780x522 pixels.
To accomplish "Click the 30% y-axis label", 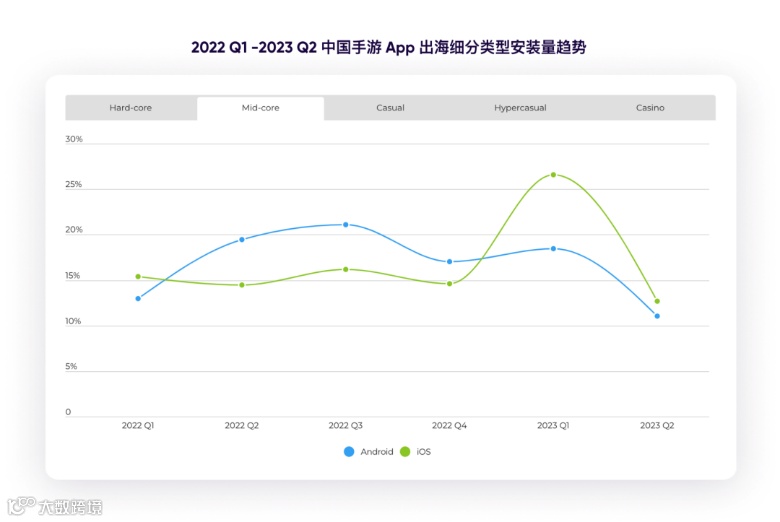I will pos(74,139).
